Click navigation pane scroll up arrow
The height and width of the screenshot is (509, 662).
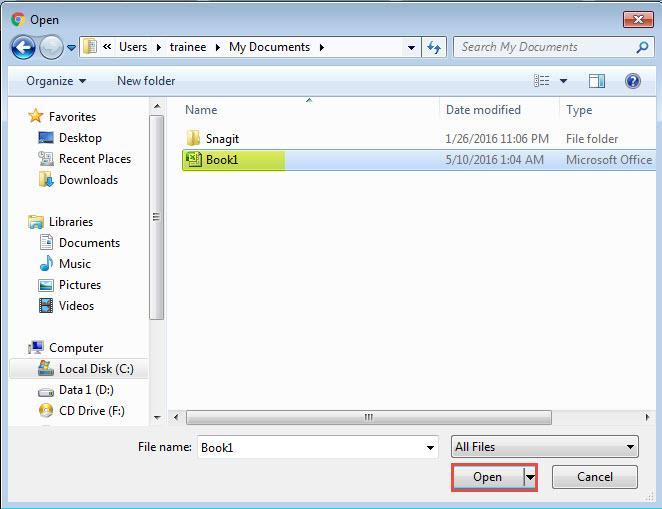point(157,106)
